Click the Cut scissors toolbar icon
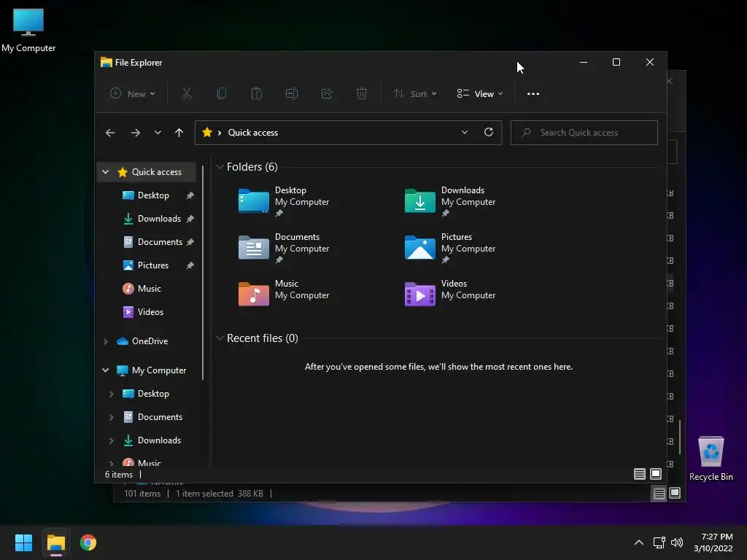747x560 pixels. coord(186,94)
